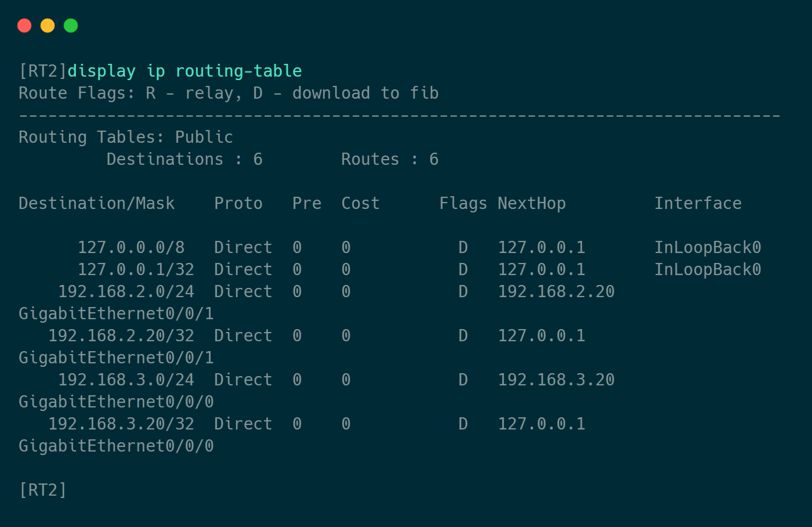Click the yellow minimize window button
Viewport: 812px width, 527px height.
coord(48,26)
